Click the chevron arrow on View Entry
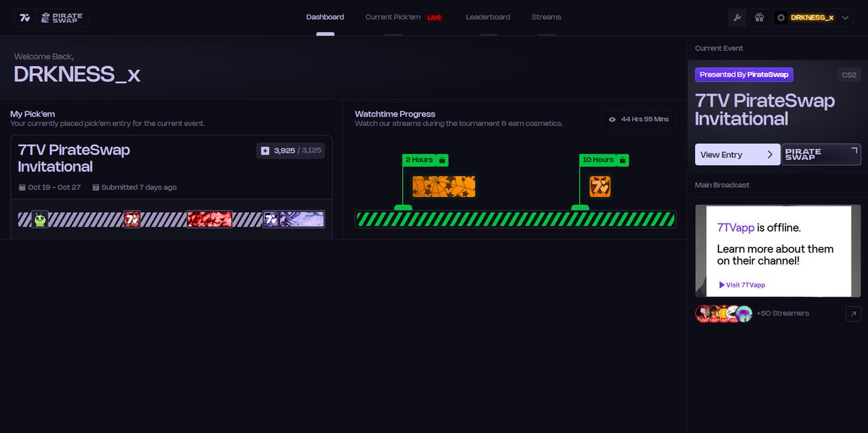Viewport: 868px width, 433px height. (x=770, y=154)
